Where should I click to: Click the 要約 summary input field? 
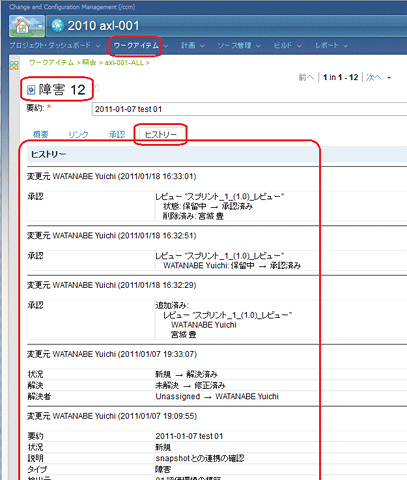[x=249, y=109]
